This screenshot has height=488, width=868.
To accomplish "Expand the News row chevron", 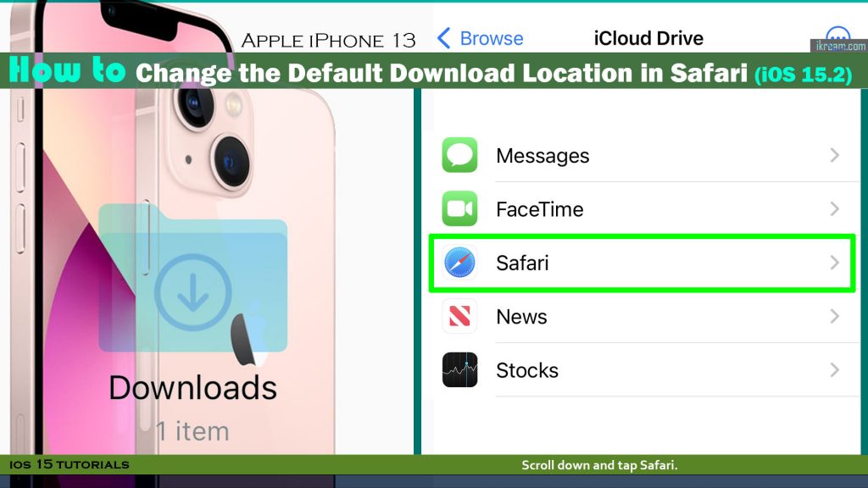I will pos(835,317).
